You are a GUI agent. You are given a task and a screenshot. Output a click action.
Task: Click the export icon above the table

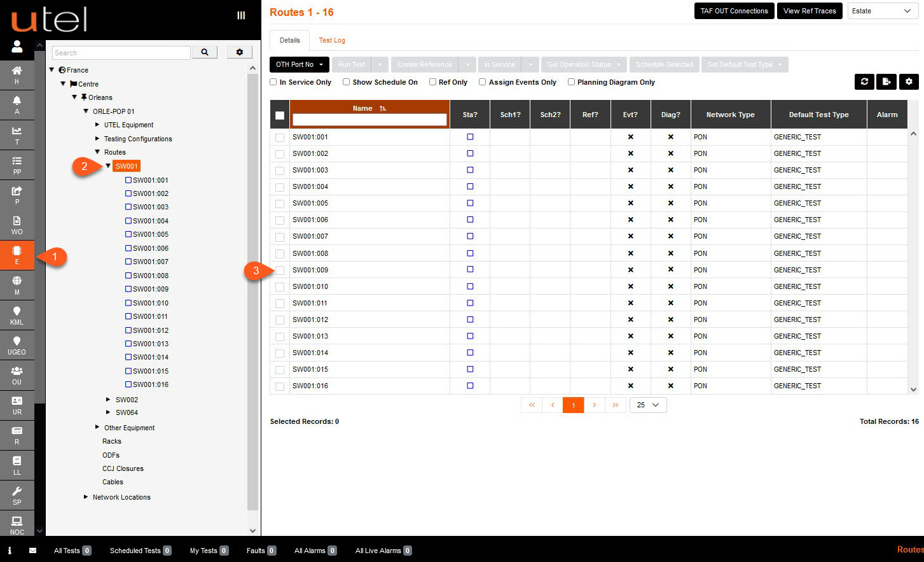[886, 81]
